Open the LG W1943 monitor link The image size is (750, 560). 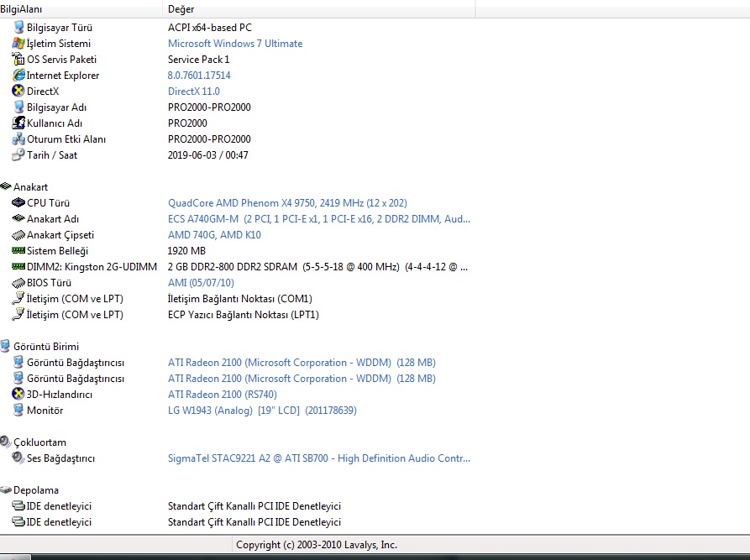(x=262, y=411)
